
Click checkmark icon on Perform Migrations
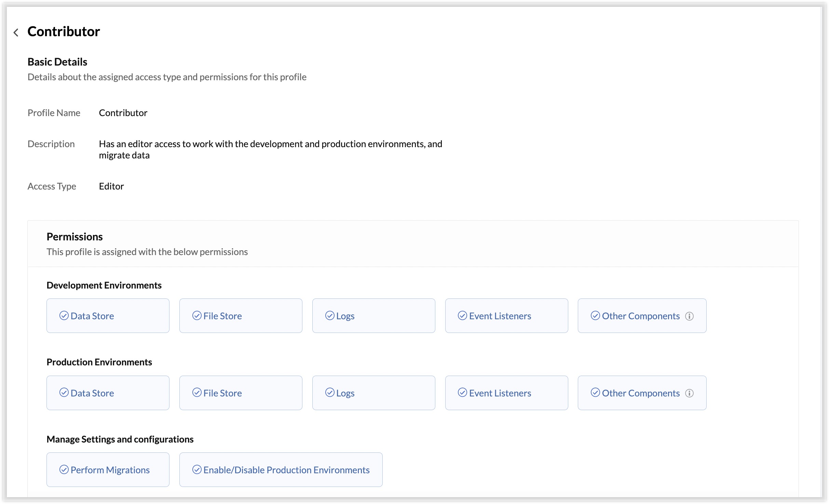(64, 470)
